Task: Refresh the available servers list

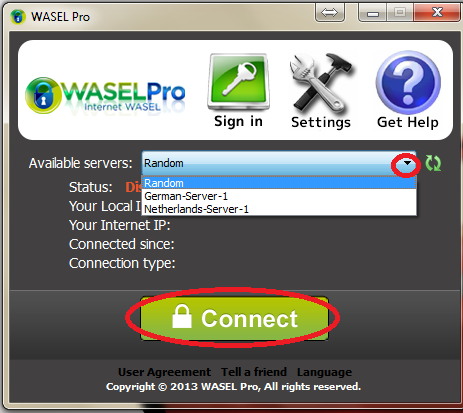Action: 433,163
